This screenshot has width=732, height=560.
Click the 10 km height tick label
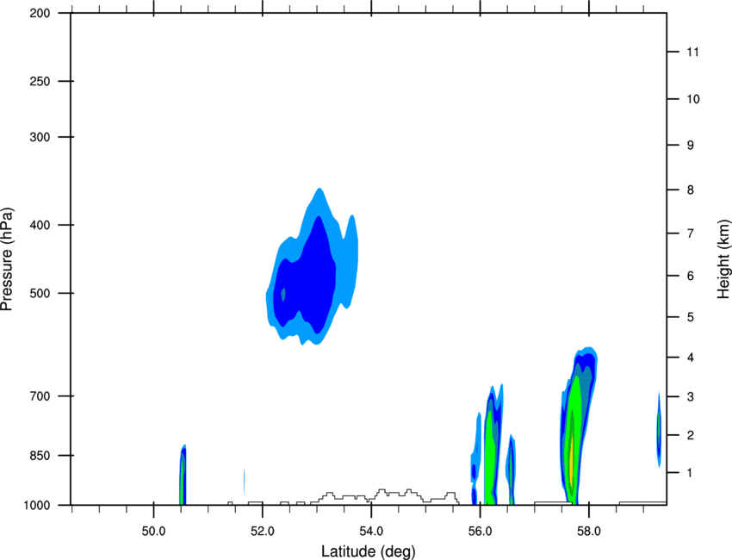[x=693, y=99]
